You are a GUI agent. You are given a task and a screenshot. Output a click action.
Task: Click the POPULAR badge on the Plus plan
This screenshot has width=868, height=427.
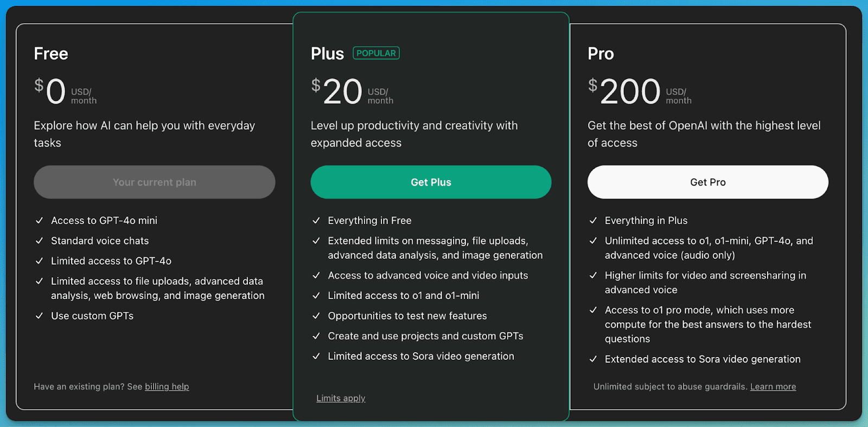(375, 53)
